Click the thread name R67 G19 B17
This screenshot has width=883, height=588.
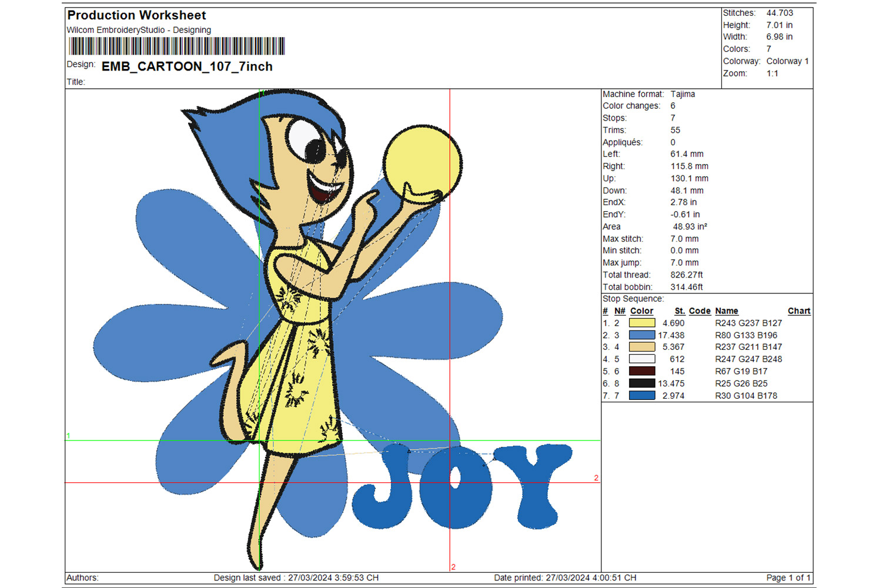[x=741, y=371]
